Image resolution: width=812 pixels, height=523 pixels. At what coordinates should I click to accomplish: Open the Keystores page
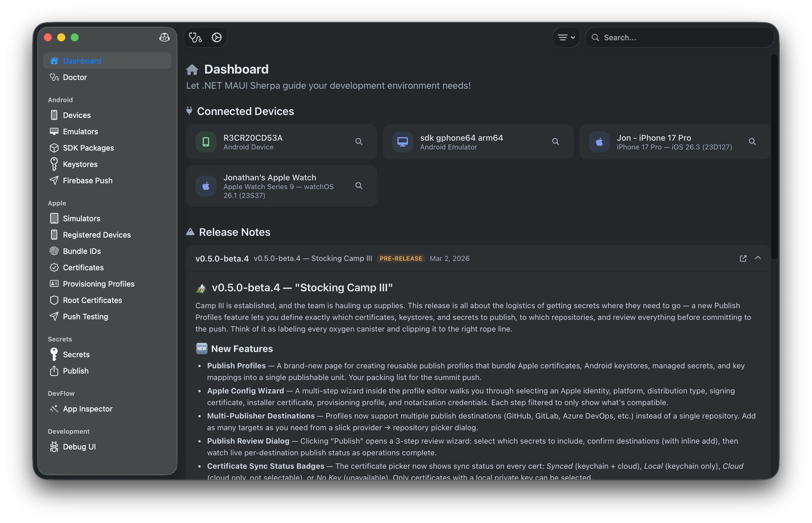click(x=80, y=164)
